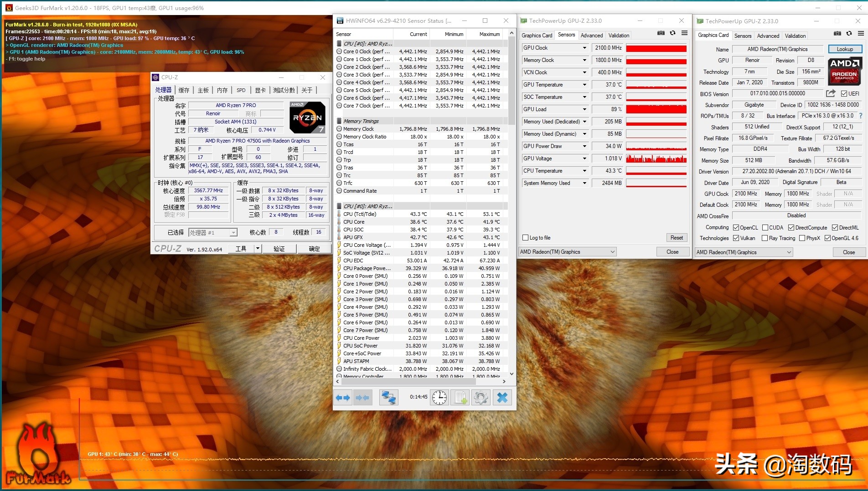This screenshot has width=868, height=491.
Task: Click the GPU Voltage red history graph
Action: point(656,159)
